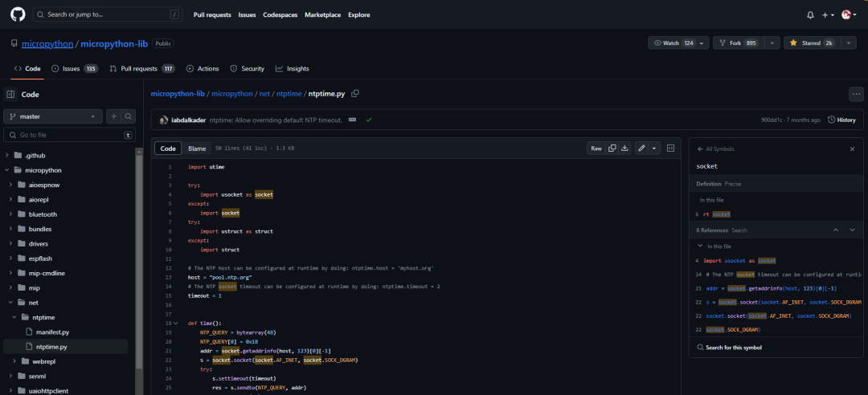The image size is (868, 395).
Task: Select the Code view toggle
Action: (168, 149)
